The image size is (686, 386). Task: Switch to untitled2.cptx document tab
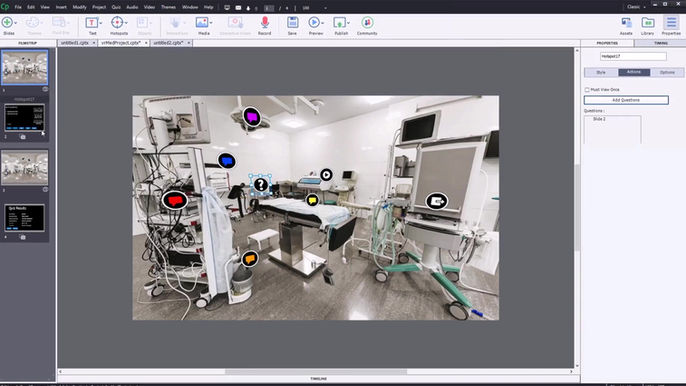(168, 43)
